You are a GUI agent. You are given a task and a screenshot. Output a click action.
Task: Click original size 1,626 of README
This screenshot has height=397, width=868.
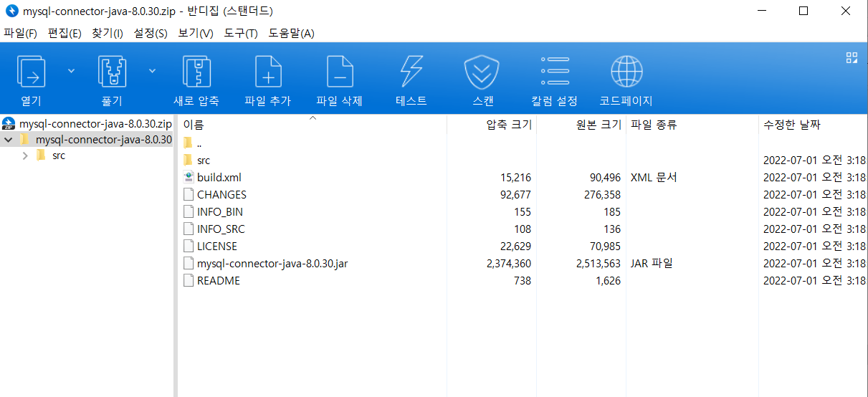coord(608,281)
